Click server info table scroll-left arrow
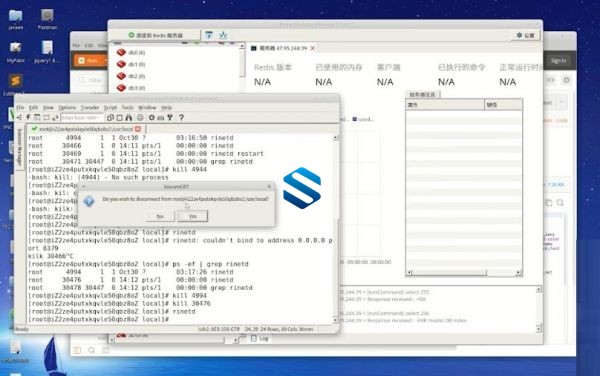The width and height of the screenshot is (600, 376). click(x=409, y=272)
